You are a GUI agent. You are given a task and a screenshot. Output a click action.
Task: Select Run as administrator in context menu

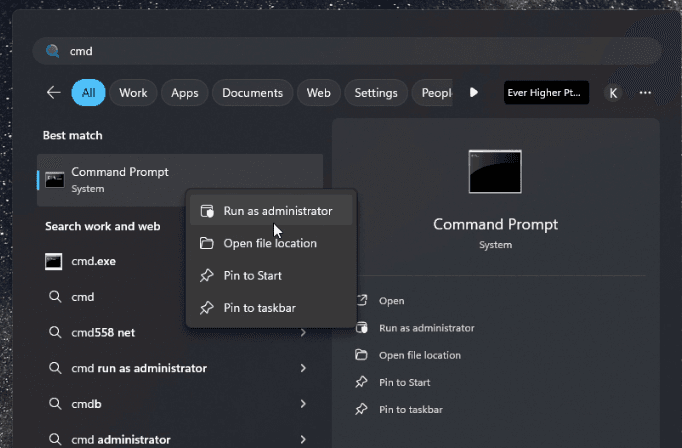point(277,211)
